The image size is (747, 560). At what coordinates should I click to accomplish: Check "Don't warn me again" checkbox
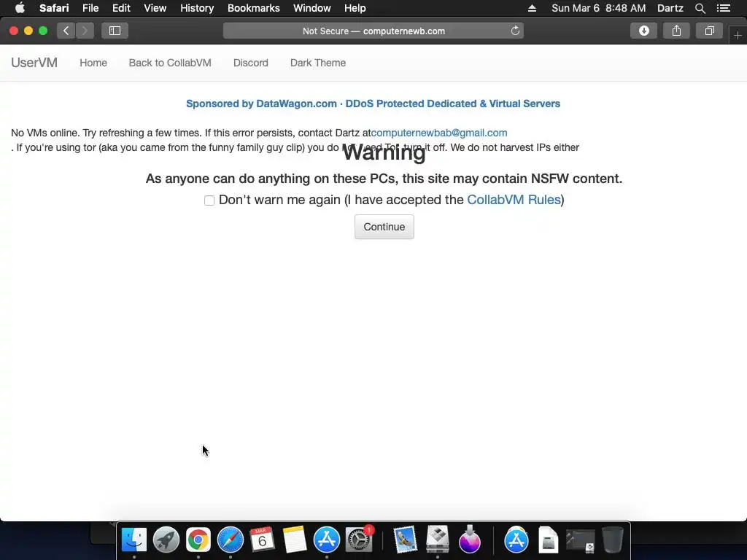209,201
